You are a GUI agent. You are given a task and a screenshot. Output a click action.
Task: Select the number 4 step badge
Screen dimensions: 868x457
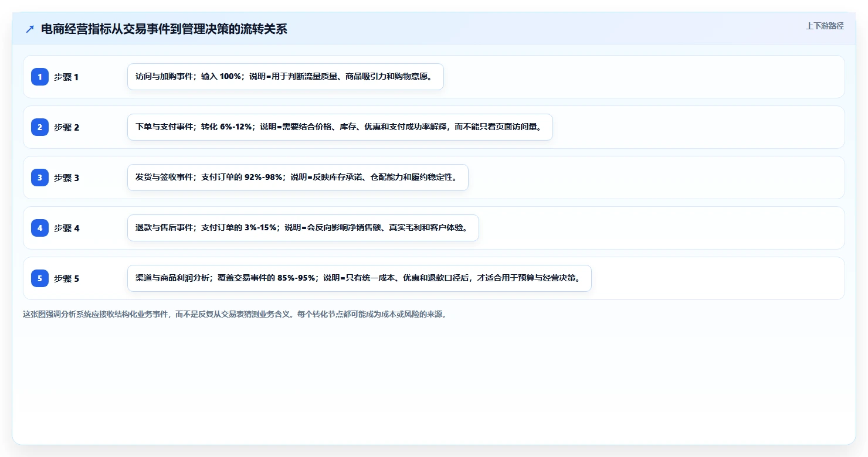40,228
